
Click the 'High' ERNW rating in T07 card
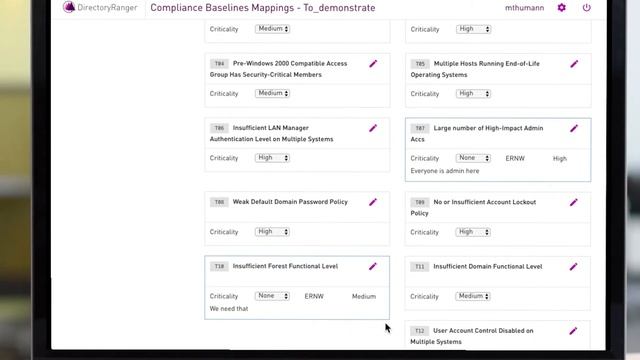click(560, 159)
